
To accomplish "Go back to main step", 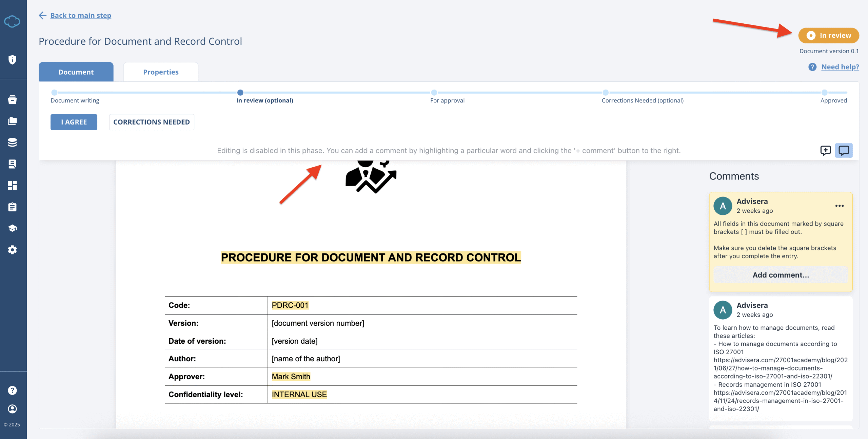I will [81, 15].
